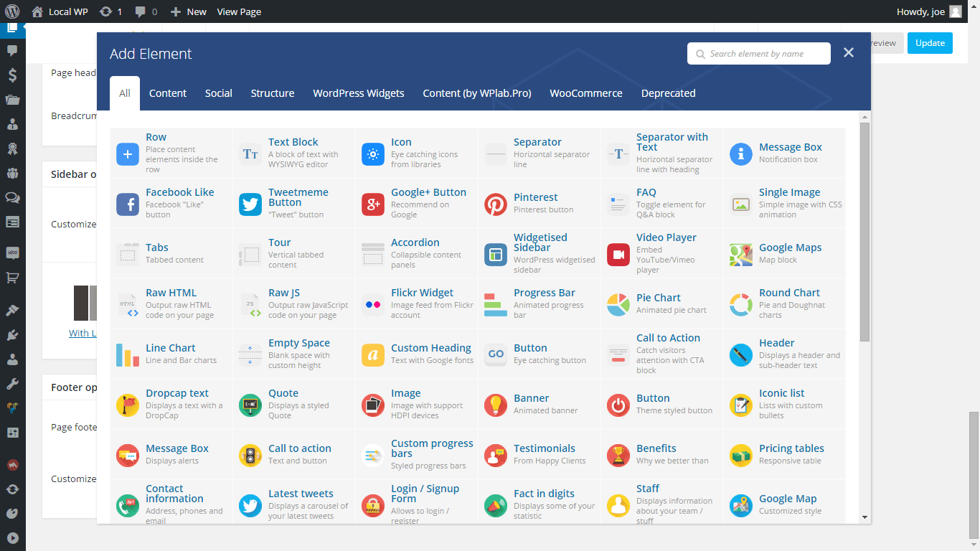Expand the New content menu
Image resolution: width=980 pixels, height=551 pixels.
click(189, 11)
